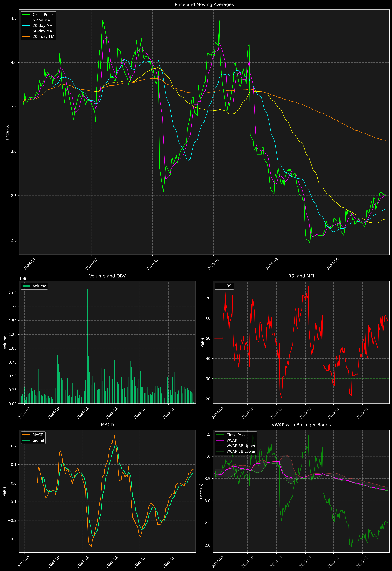Click 'Price ($)' axis label of Moving Averages chart
This screenshot has width=392, height=571.
(7, 132)
